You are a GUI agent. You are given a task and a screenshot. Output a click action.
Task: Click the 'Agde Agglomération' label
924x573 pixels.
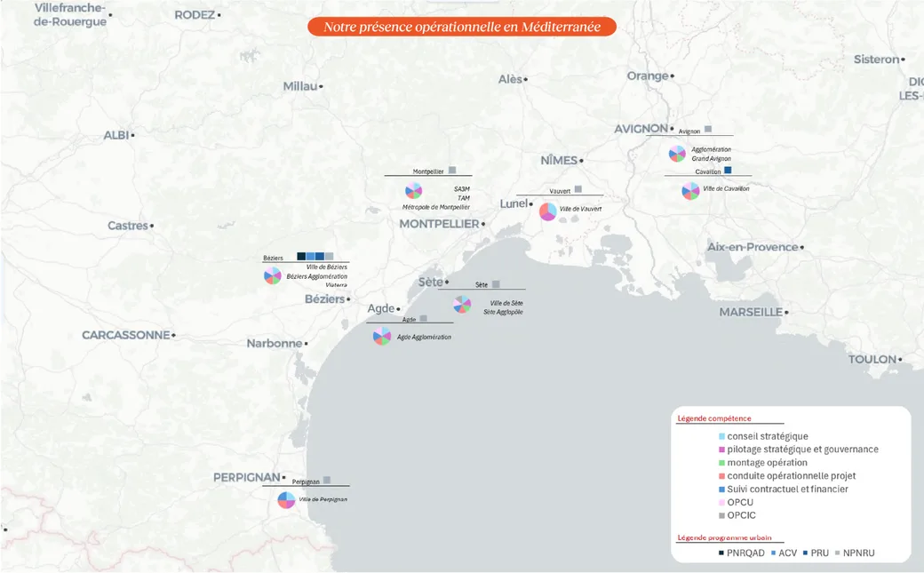[425, 338]
